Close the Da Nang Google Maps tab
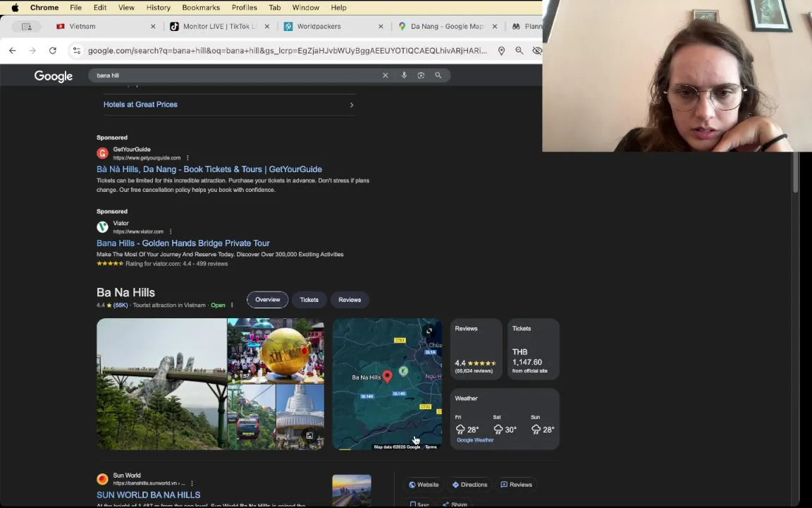 click(495, 26)
